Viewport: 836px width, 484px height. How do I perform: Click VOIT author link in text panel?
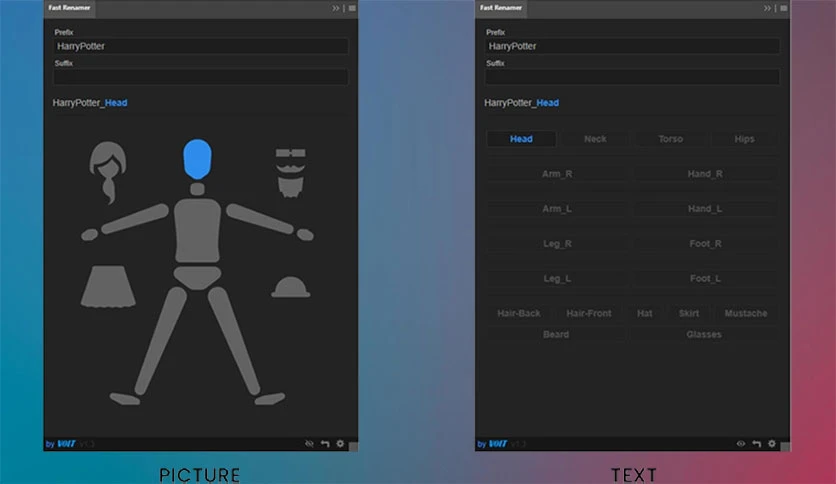(497, 443)
